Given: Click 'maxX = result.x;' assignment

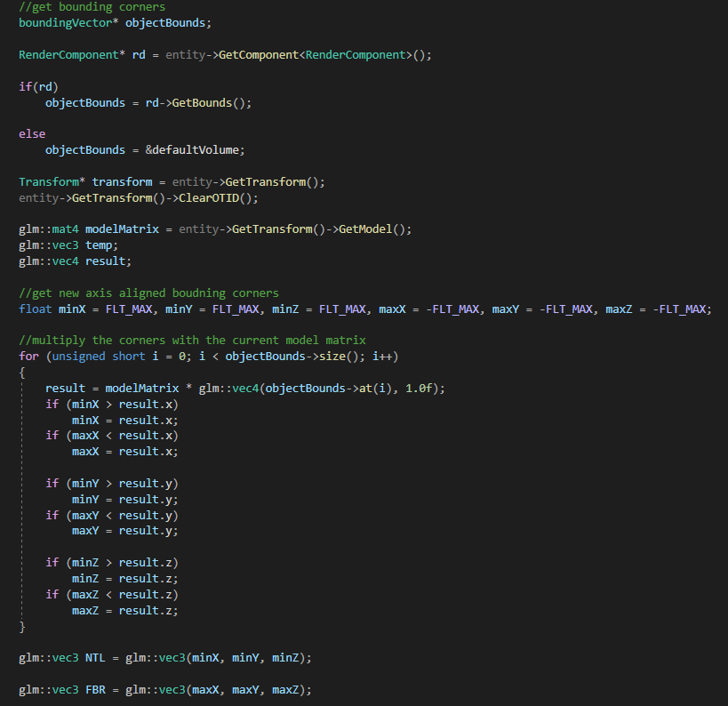Looking at the screenshot, I should pos(125,452).
